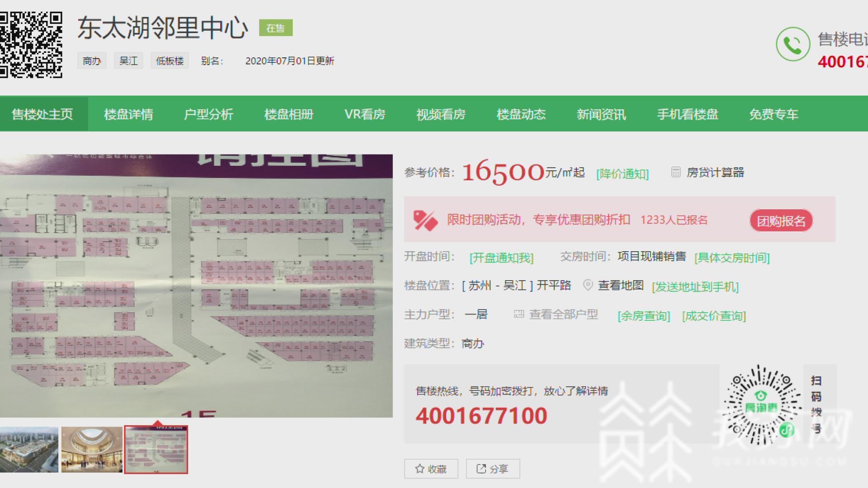868x488 pixels.
Task: Click the 吴江 tag under the title
Action: (x=128, y=61)
